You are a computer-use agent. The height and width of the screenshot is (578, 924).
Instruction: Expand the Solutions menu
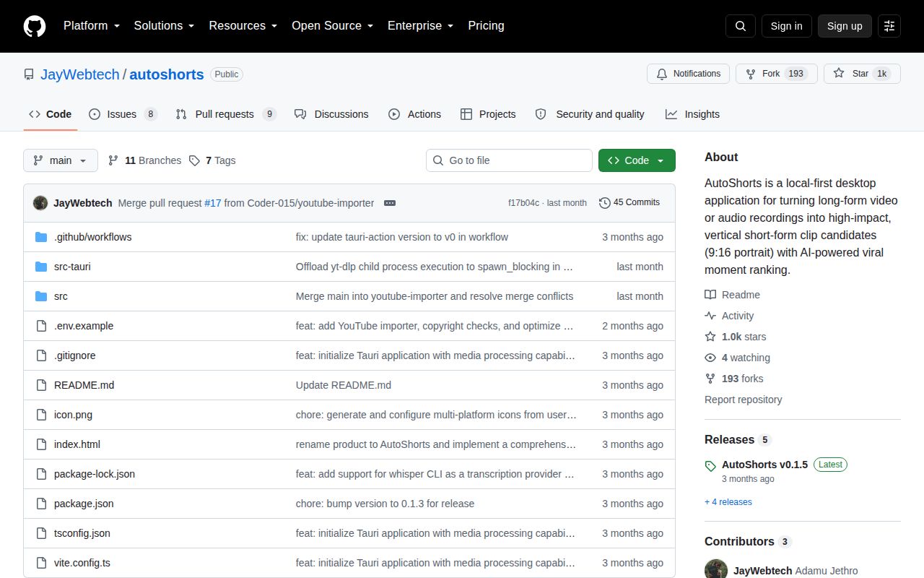[165, 26]
